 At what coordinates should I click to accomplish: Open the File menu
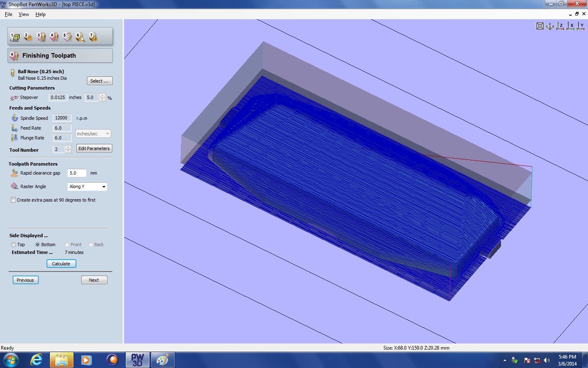pos(9,14)
